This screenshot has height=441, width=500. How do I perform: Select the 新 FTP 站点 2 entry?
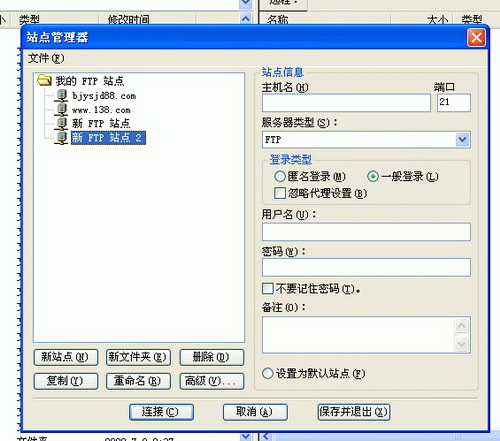pos(108,138)
